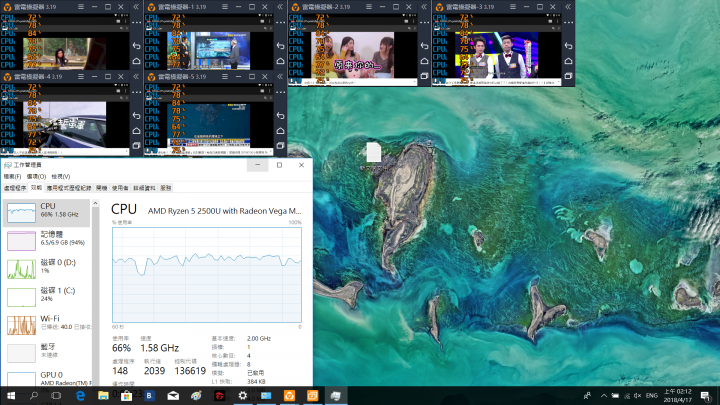Open 選項(O) menu in Task Manager
This screenshot has width=720, height=405.
[36, 176]
